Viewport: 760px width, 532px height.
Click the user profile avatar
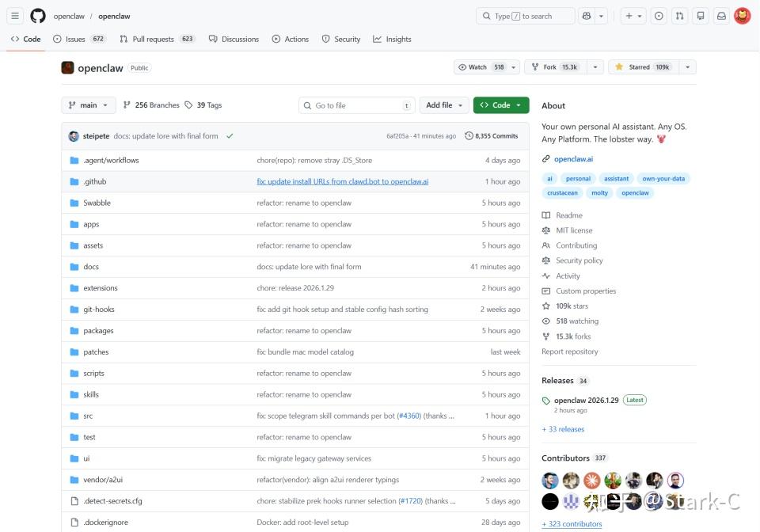[x=742, y=16]
